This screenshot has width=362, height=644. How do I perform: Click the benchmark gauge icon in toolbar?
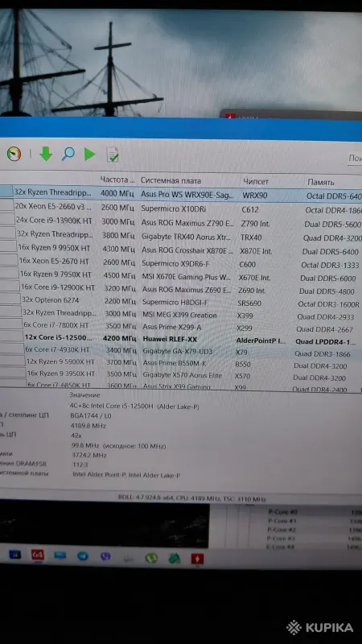click(x=14, y=154)
